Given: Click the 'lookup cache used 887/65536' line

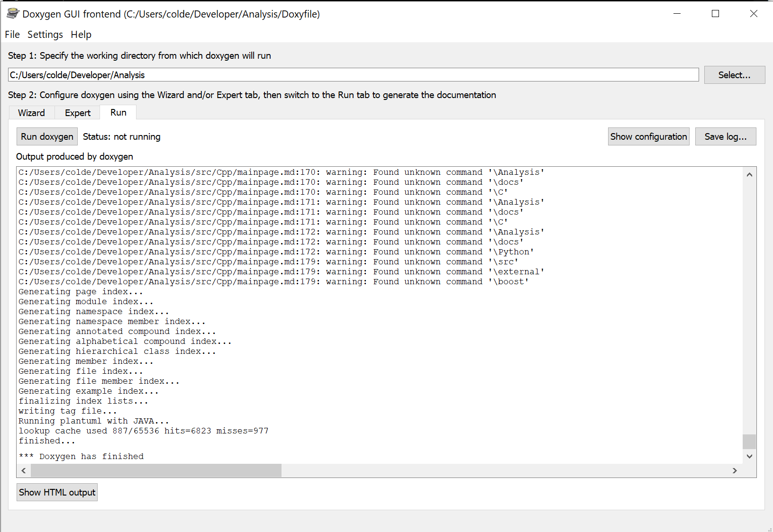Looking at the screenshot, I should click(144, 431).
